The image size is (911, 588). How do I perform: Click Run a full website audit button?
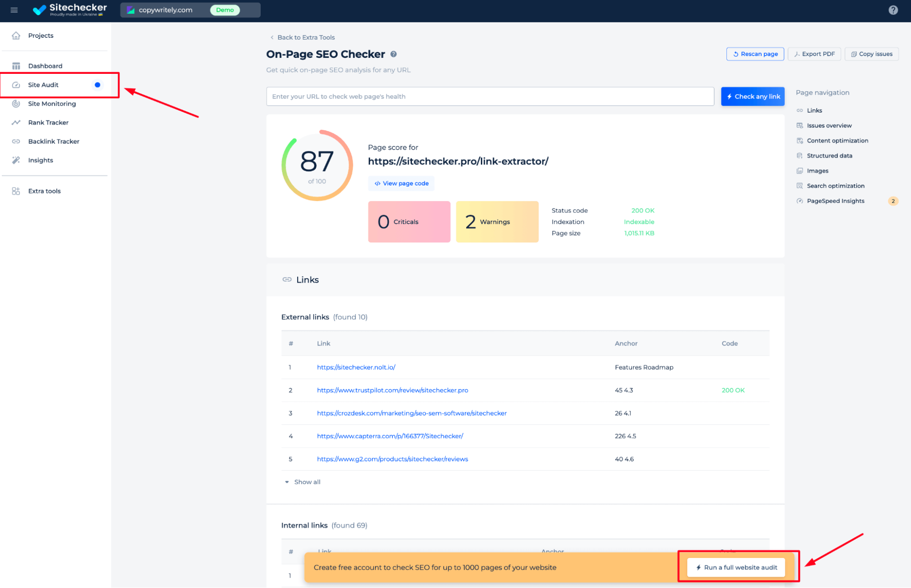point(736,567)
